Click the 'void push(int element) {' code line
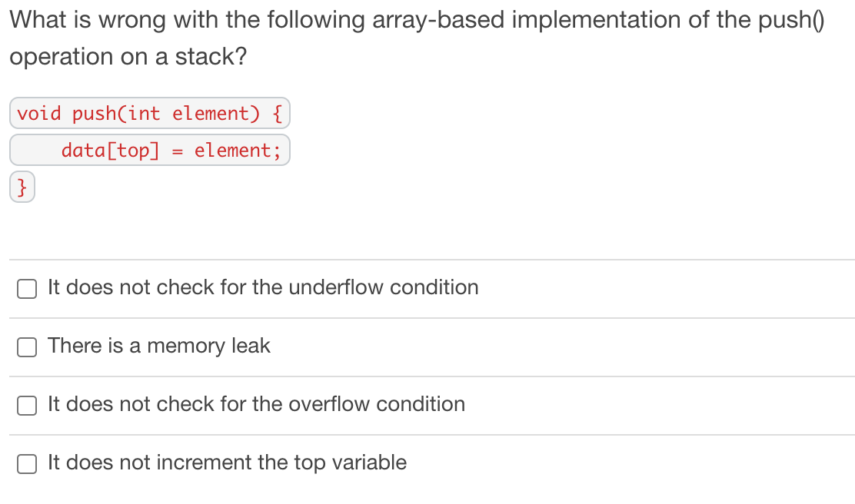The image size is (855, 504). (150, 113)
